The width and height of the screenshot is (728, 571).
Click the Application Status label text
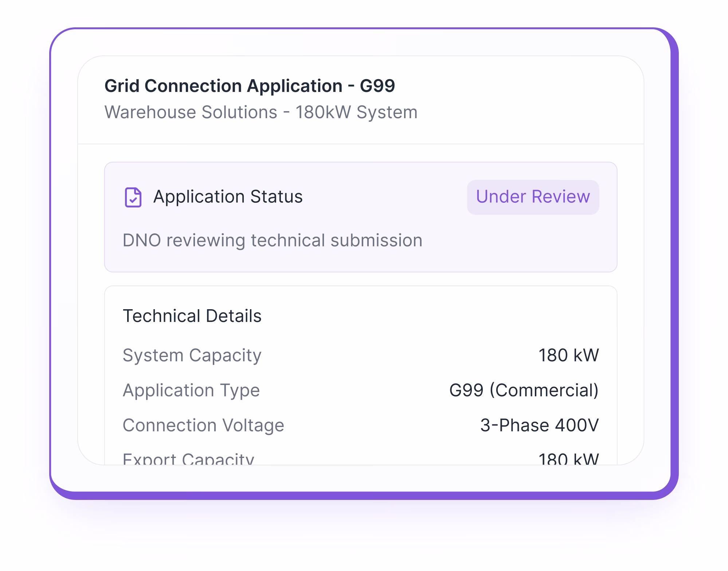coord(228,196)
